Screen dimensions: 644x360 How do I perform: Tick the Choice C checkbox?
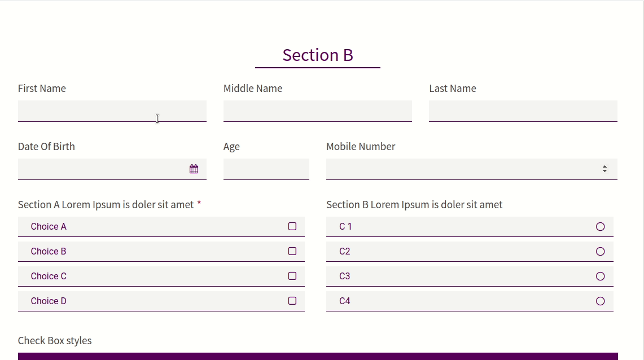[292, 276]
